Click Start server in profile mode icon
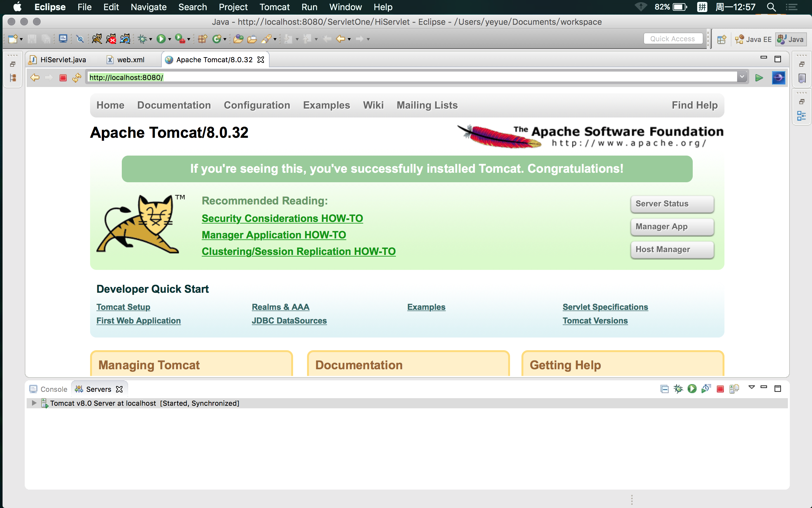 tap(706, 389)
